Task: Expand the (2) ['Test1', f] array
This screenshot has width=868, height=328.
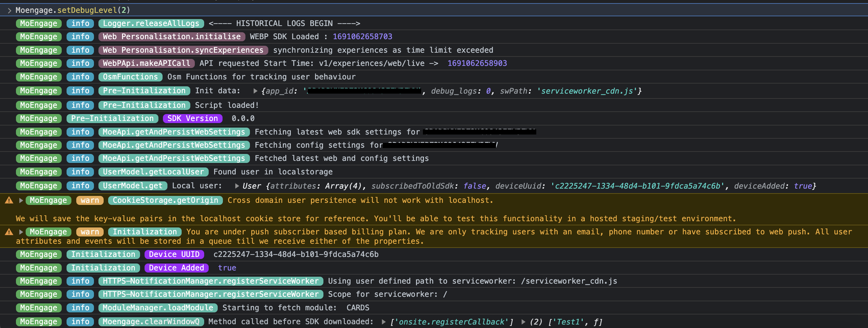Action: click(523, 322)
